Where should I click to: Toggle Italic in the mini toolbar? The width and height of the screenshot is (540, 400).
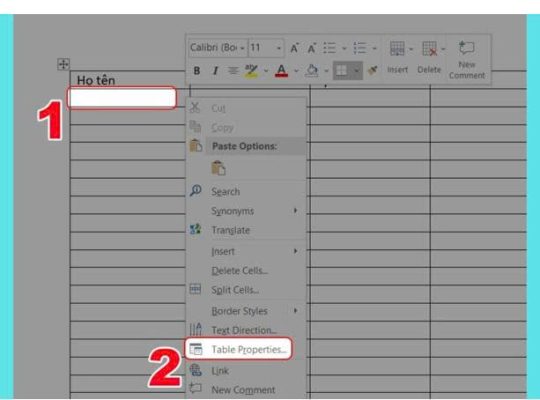215,71
